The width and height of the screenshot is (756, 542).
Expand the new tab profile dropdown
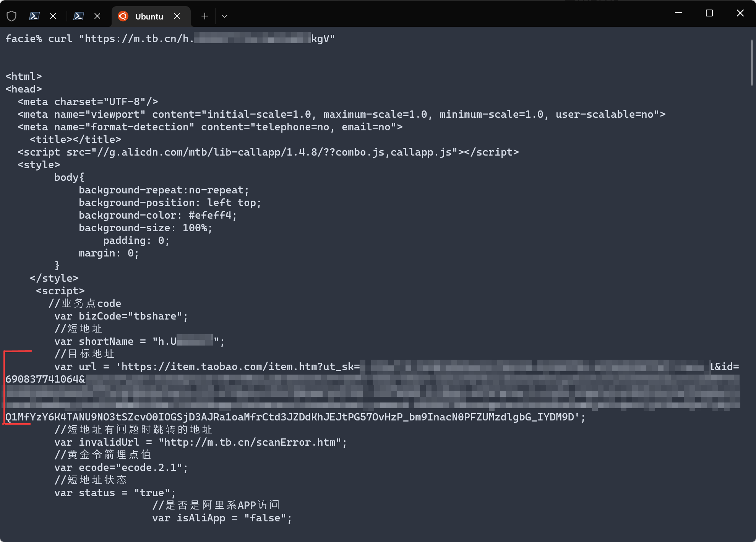tap(225, 16)
